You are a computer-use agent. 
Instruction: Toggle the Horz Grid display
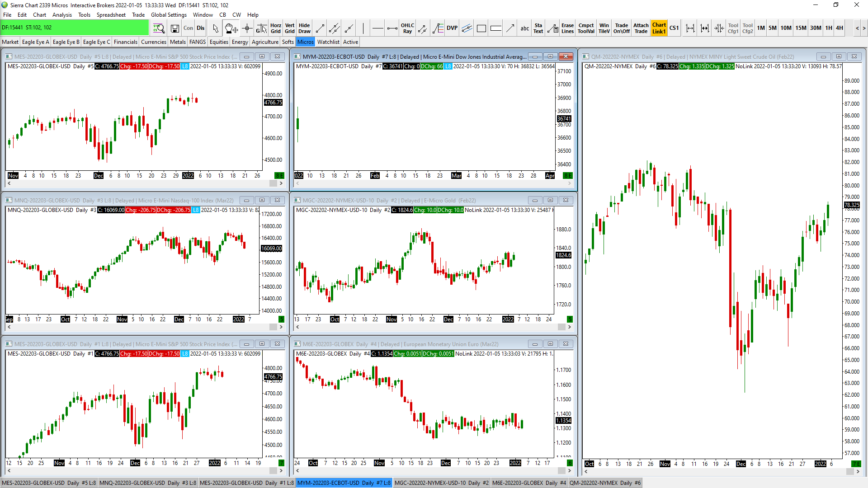pyautogui.click(x=276, y=28)
